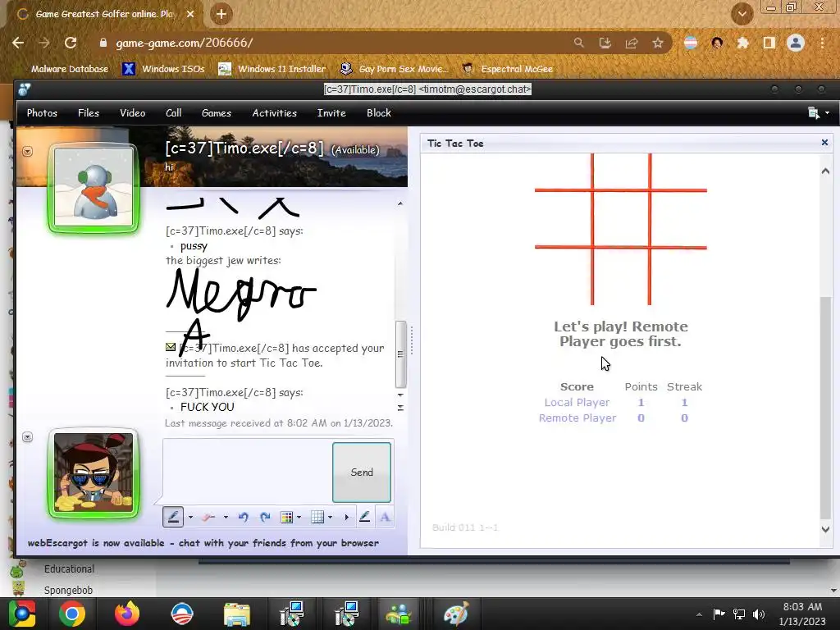This screenshot has width=840, height=630.
Task: Switch to the handwriting input tab
Action: [x=365, y=517]
